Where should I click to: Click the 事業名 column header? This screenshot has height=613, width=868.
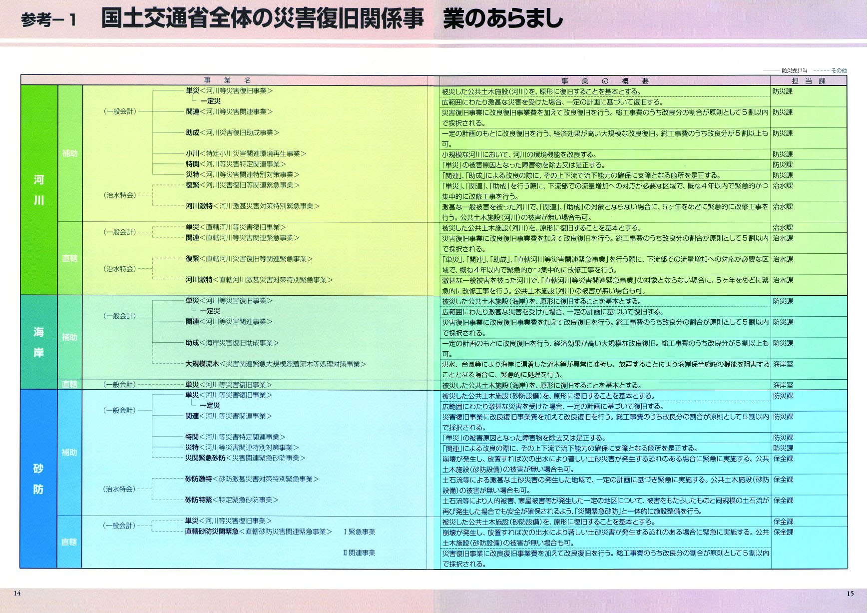pyautogui.click(x=227, y=80)
